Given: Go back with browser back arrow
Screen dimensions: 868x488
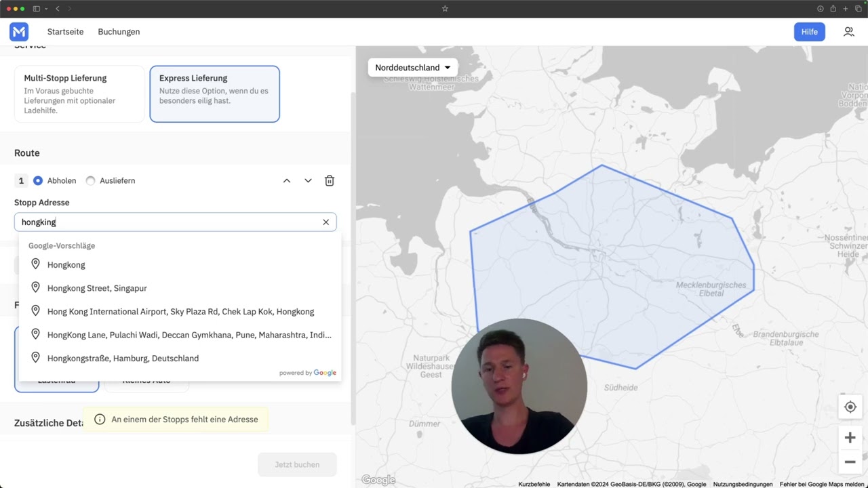Looking at the screenshot, I should 58,9.
